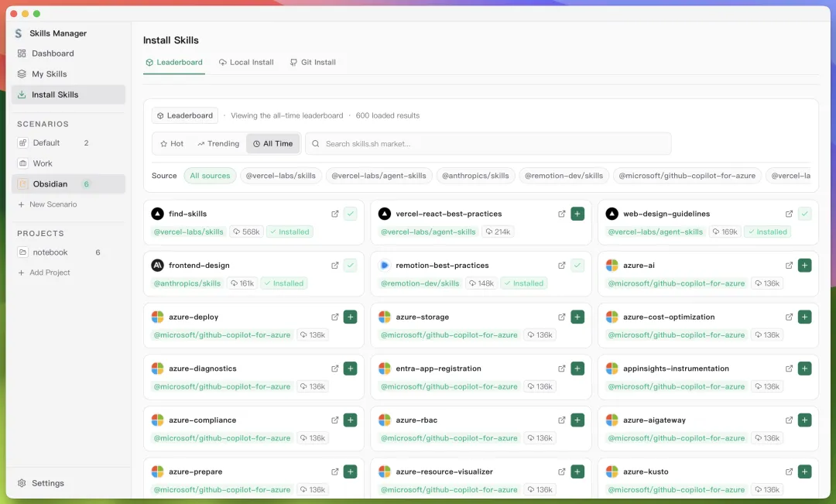Open @vercel-labs/skills link on find-skills card
This screenshot has width=836, height=504.
pos(189,232)
